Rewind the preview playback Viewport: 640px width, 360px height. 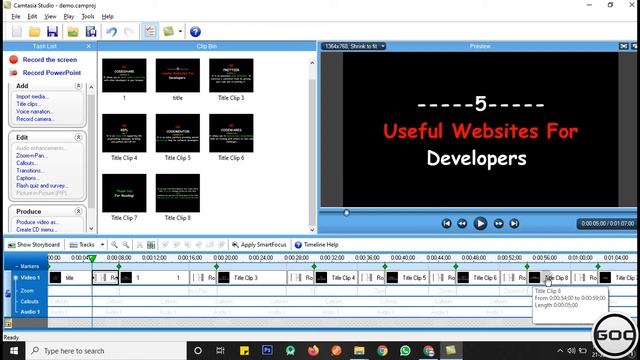462,223
